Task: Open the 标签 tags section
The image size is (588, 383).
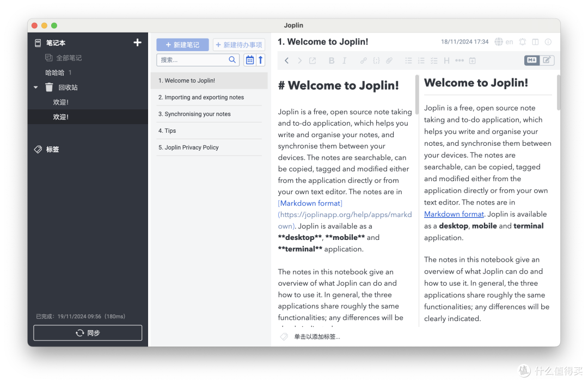Action: click(52, 149)
